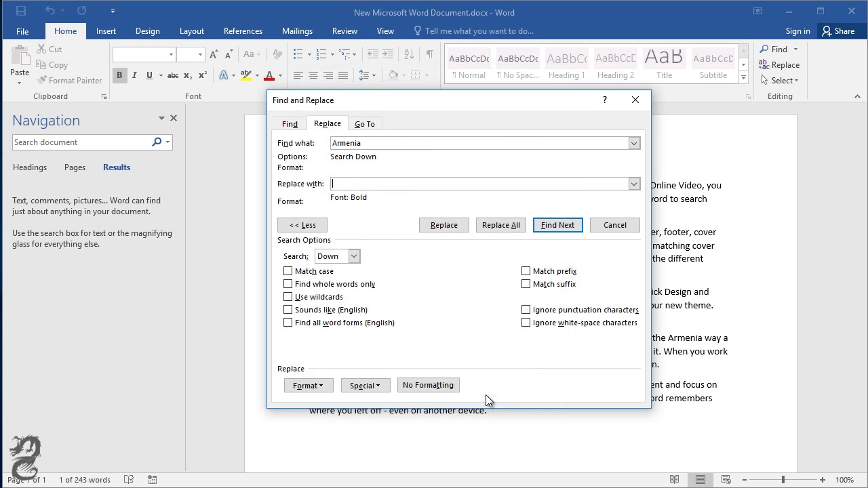This screenshot has height=488, width=868.
Task: Enable Use wildcards checkbox
Action: tap(288, 297)
